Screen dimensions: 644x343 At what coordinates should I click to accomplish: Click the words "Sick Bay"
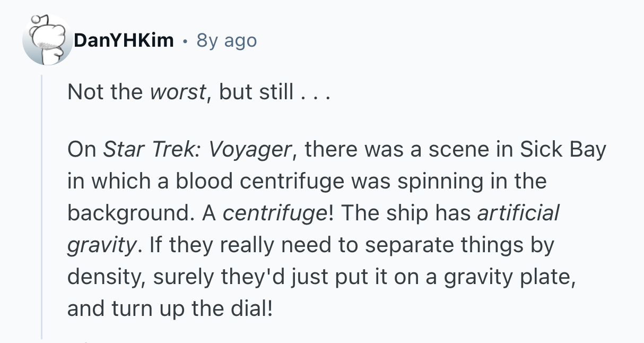click(562, 150)
